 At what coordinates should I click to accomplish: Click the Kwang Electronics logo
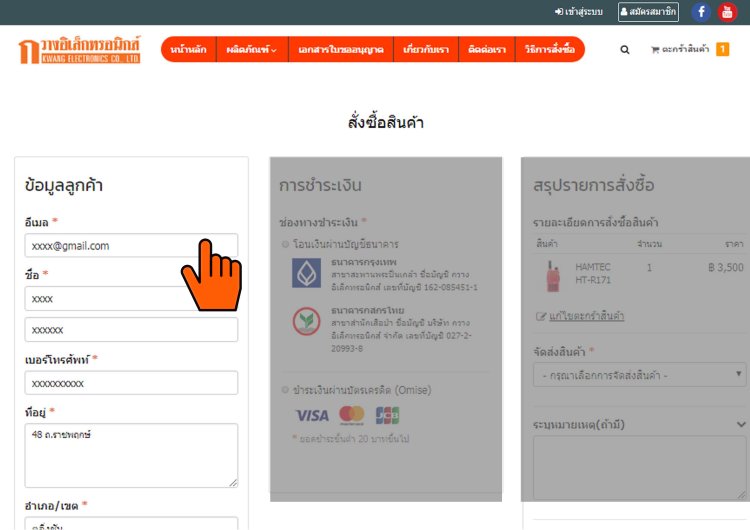click(79, 49)
